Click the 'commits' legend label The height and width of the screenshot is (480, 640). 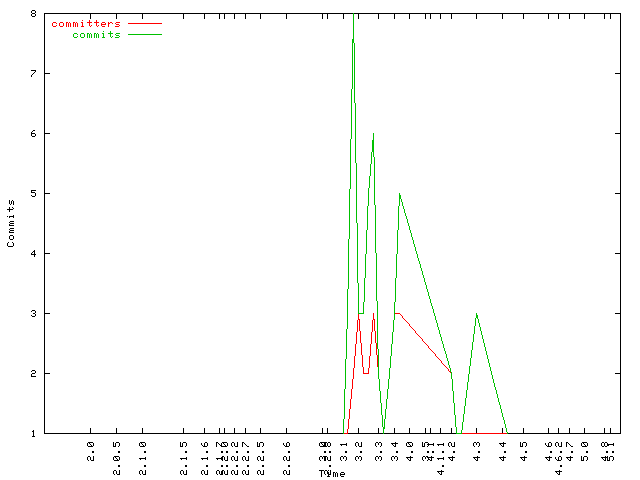[x=96, y=35]
